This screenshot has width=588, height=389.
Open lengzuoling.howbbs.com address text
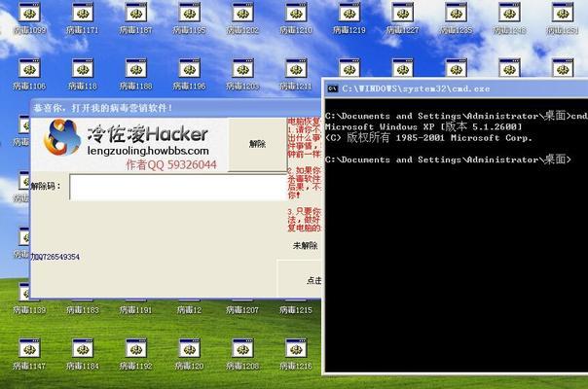(148, 151)
